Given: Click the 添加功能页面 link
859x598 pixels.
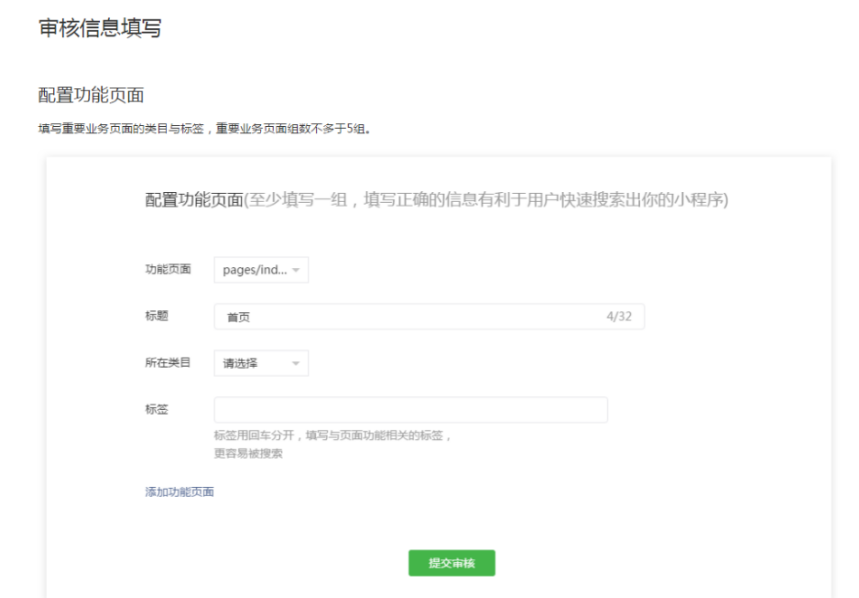Looking at the screenshot, I should (179, 492).
